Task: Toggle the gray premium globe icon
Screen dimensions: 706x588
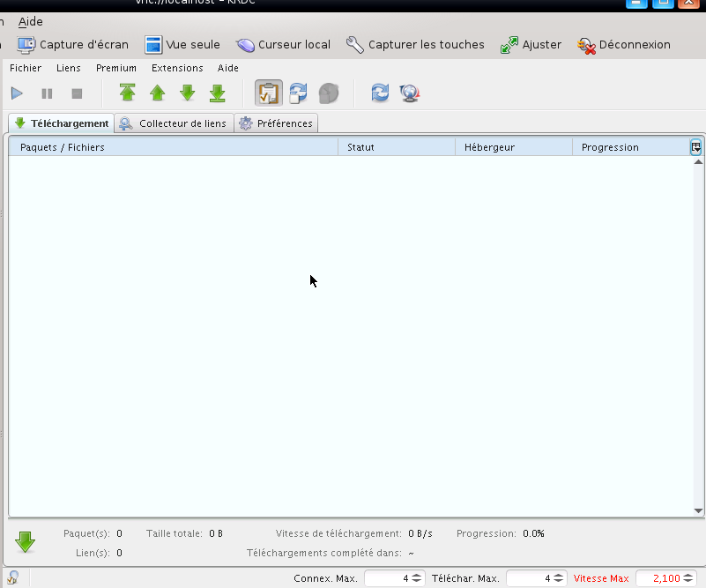Action: [329, 93]
